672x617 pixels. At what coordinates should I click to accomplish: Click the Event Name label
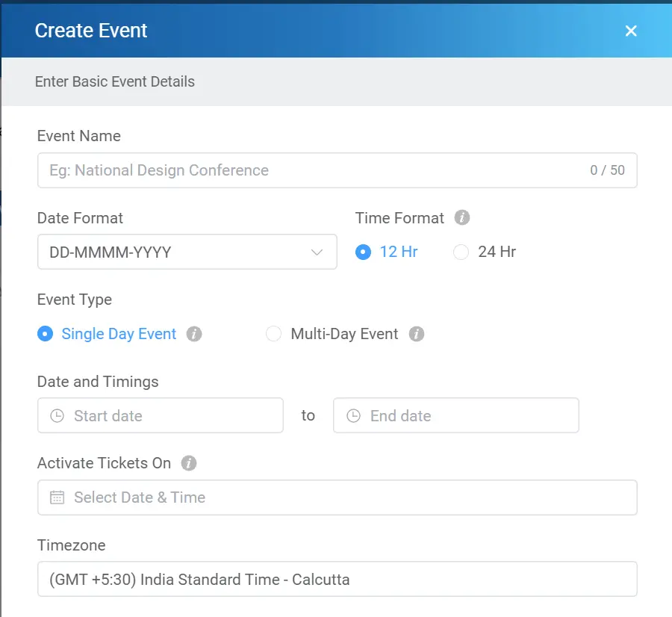79,136
